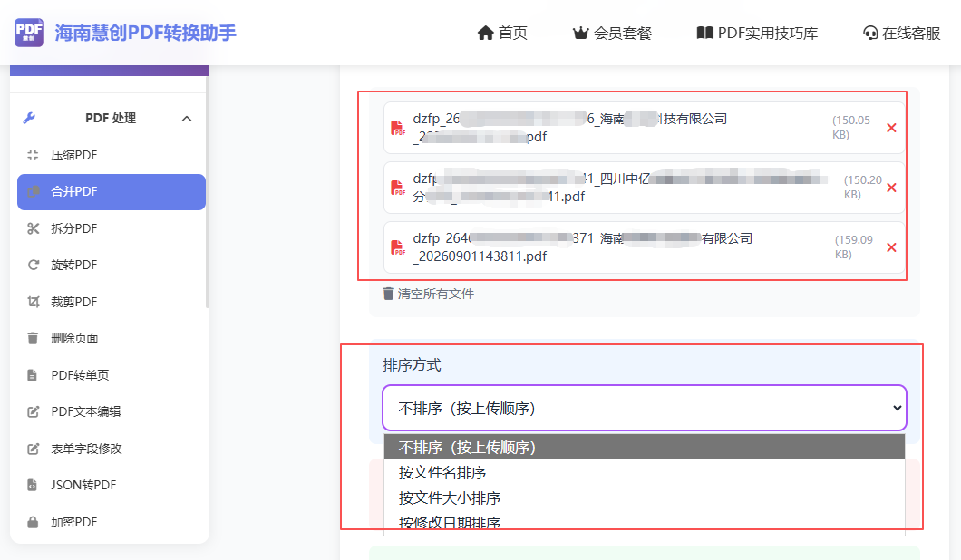Screen dimensions: 961x560
Task: Collapse the PDF 处理 section chevron
Action: 187,118
